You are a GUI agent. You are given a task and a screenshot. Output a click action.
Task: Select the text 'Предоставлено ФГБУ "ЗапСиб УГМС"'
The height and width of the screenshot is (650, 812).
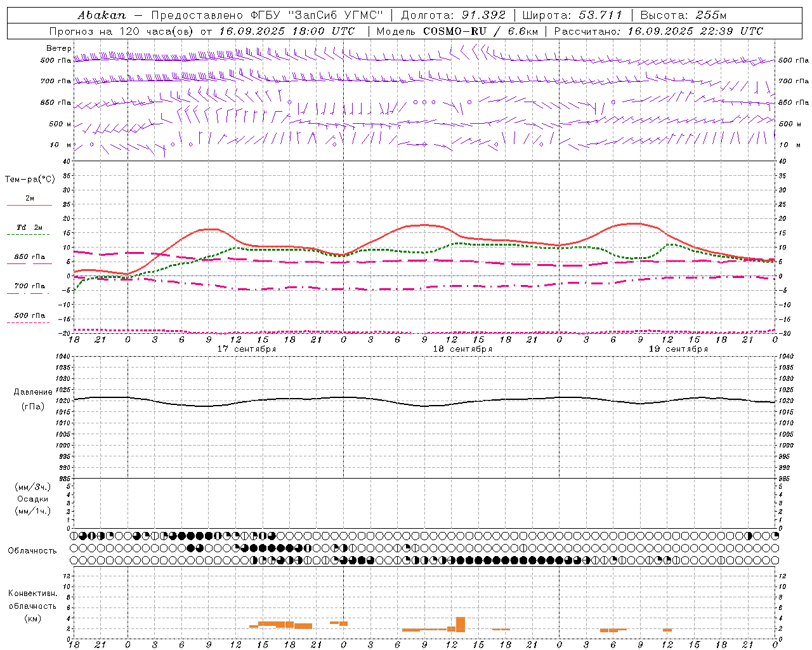[267, 15]
